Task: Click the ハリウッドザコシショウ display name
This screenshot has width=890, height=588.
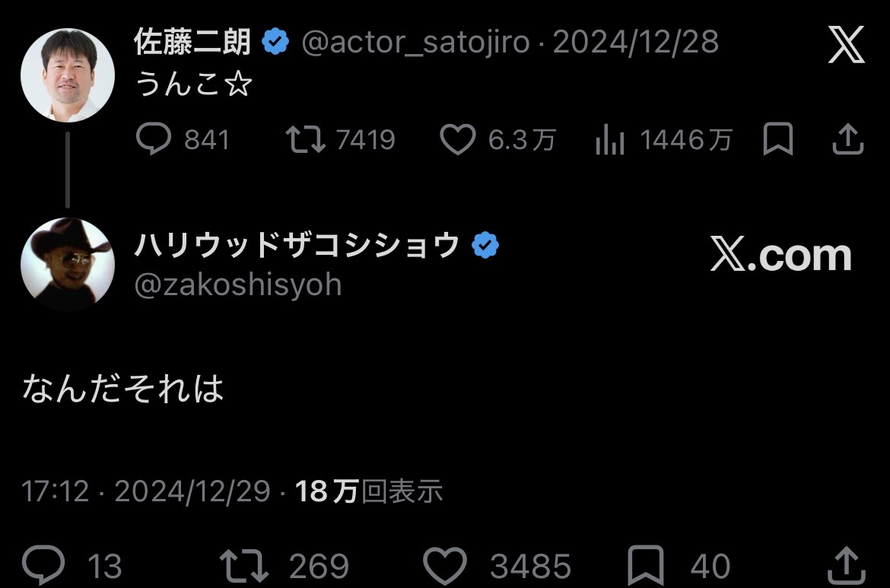Action: pyautogui.click(x=297, y=245)
